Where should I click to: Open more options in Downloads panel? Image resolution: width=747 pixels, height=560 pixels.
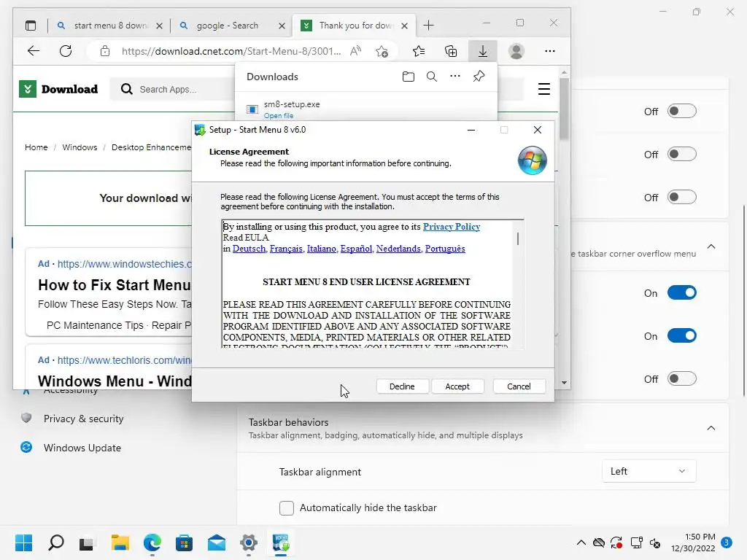[x=455, y=76]
